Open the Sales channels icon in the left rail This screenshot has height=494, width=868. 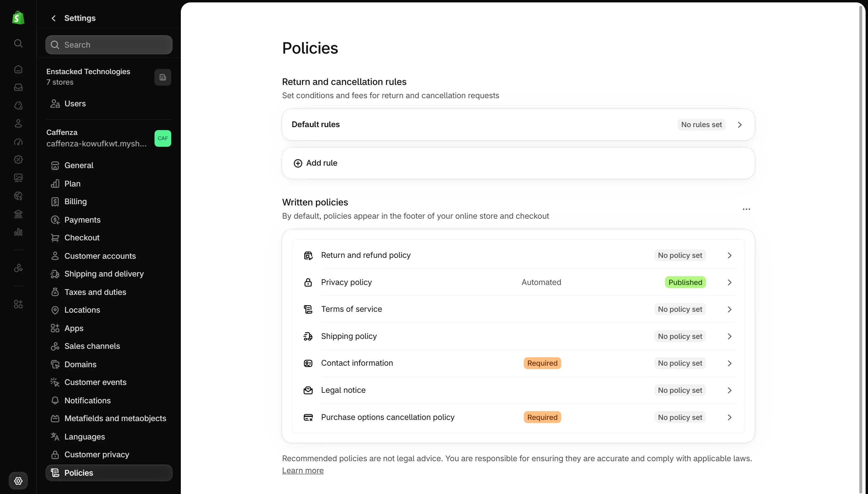(18, 268)
